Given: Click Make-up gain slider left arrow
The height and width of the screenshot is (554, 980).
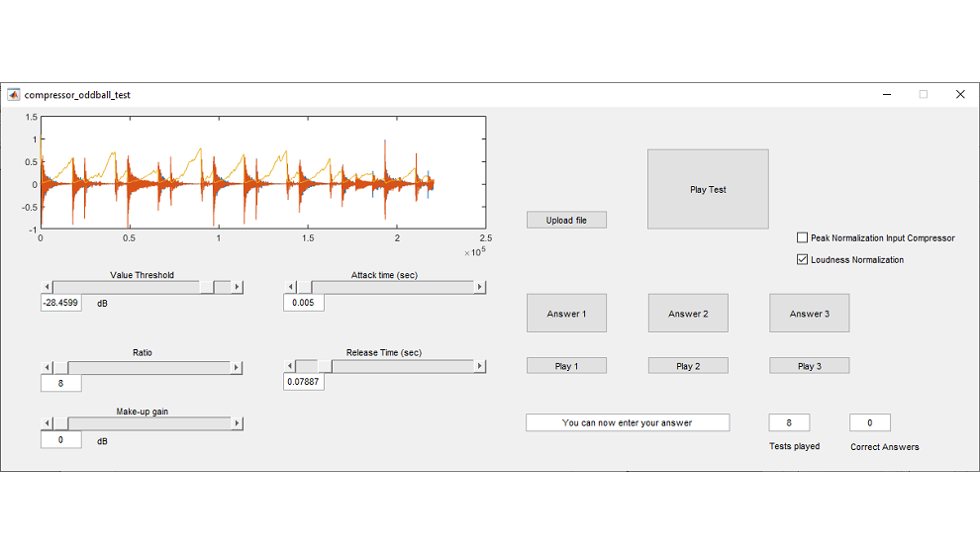Looking at the screenshot, I should coord(47,422).
